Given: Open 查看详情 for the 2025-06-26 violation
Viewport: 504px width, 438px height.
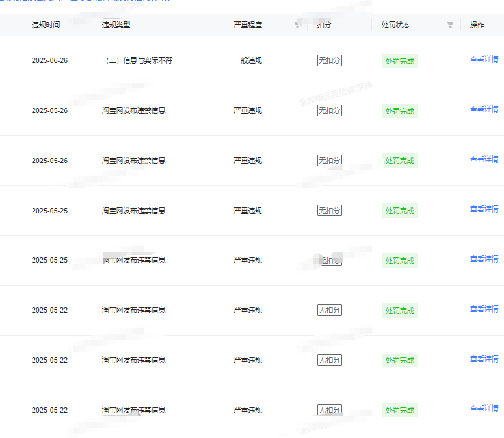Looking at the screenshot, I should click(x=484, y=60).
